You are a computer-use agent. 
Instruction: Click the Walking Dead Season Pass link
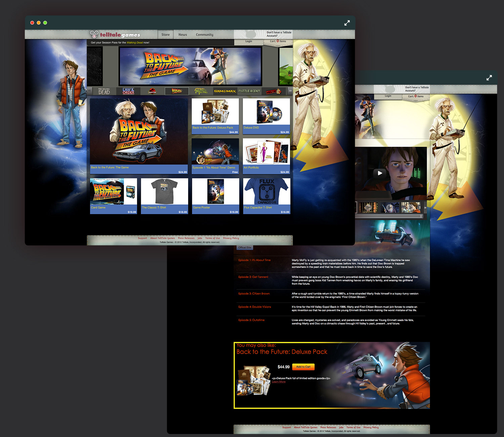coord(135,43)
